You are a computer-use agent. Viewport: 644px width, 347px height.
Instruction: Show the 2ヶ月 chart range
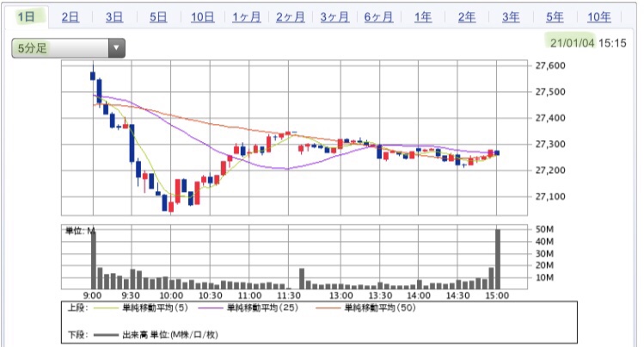click(291, 17)
